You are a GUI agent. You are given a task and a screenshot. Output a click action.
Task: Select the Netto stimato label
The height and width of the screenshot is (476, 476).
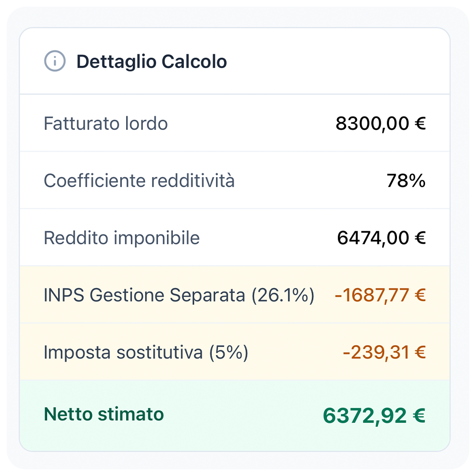point(104,414)
